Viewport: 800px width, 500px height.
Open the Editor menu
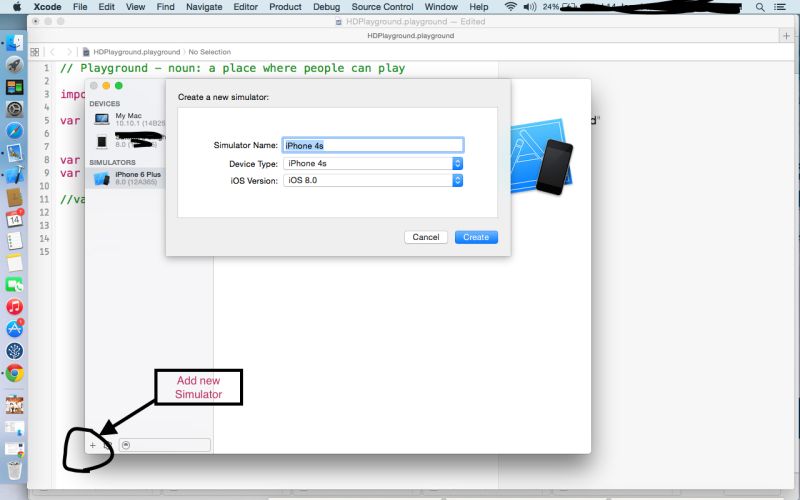[x=245, y=7]
